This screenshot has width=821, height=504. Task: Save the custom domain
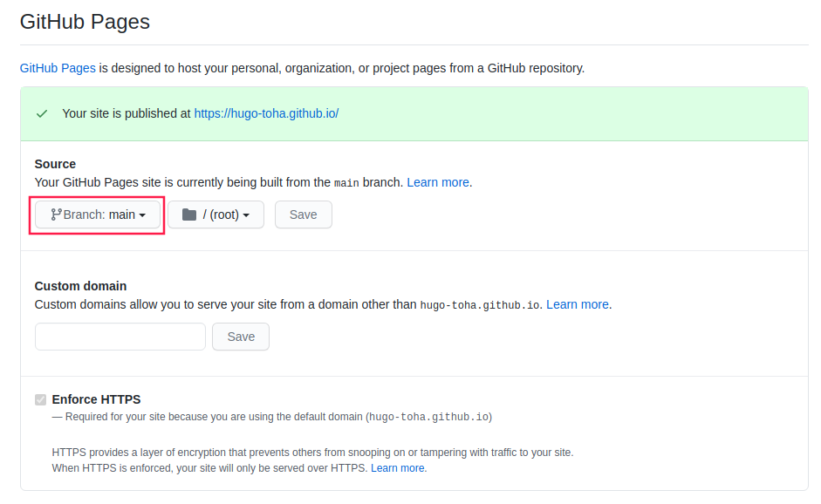(x=241, y=337)
